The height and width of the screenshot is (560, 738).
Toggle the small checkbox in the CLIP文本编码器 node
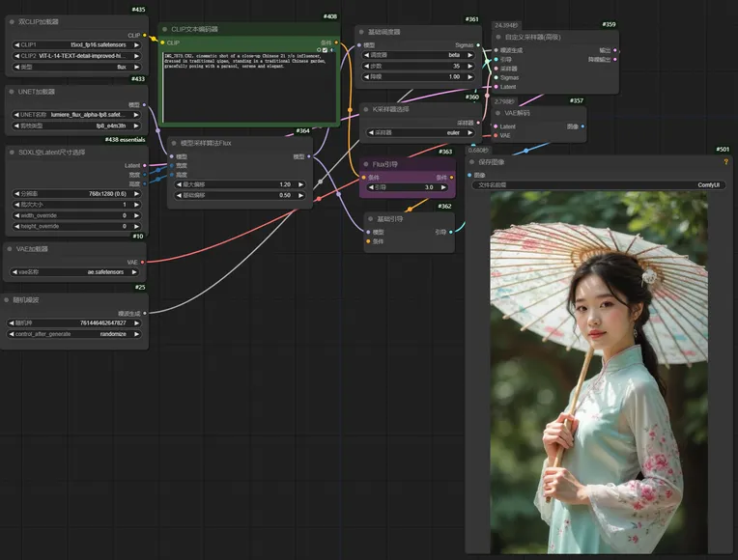coord(326,49)
